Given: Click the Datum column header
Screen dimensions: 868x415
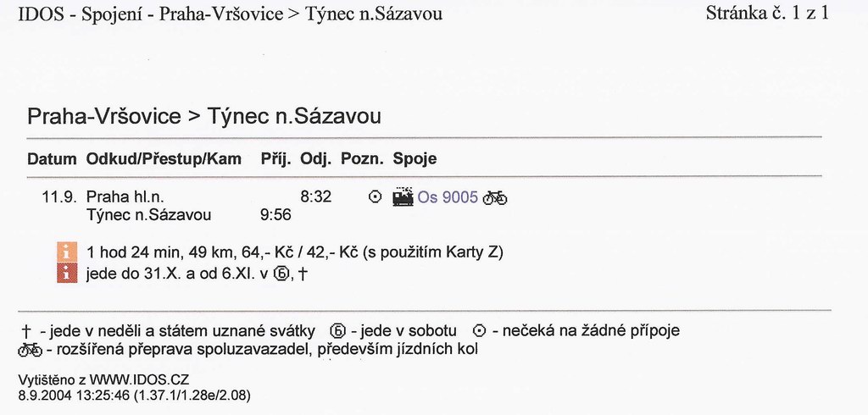Looking at the screenshot, I should tap(52, 159).
